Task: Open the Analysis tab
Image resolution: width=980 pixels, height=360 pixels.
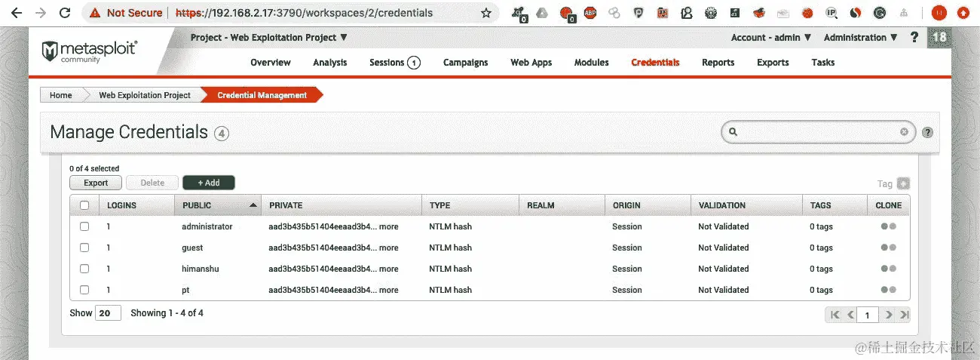Action: pyautogui.click(x=330, y=63)
